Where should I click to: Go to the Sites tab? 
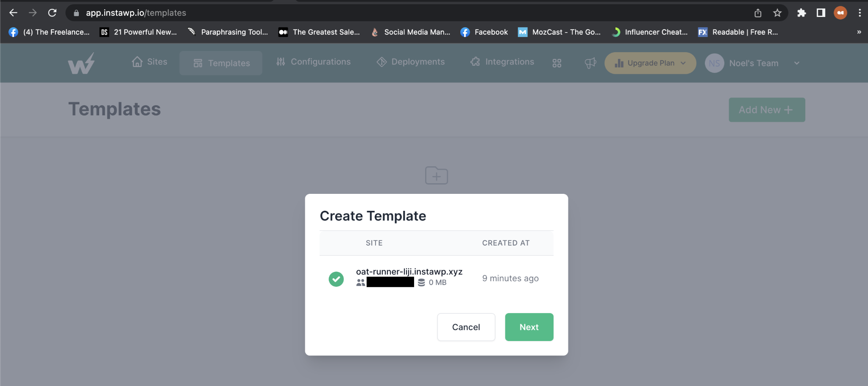pyautogui.click(x=150, y=62)
